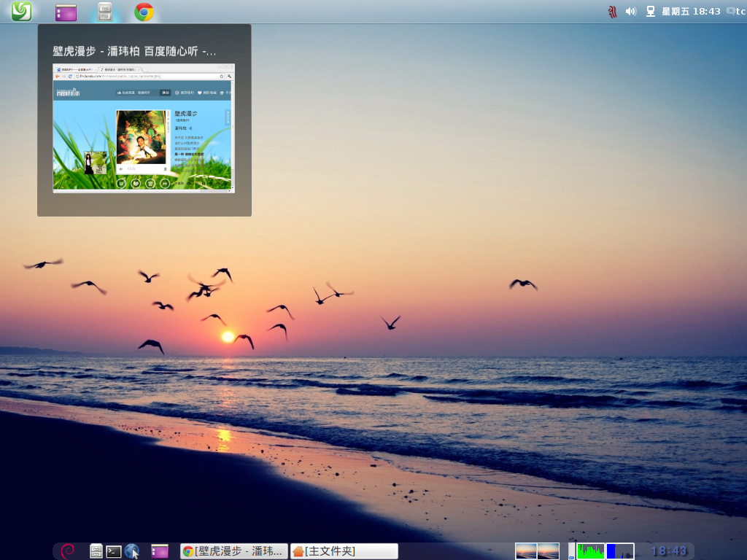Open the 星期五 18:43 clock in the top bar
This screenshot has height=560, width=747.
click(x=691, y=12)
